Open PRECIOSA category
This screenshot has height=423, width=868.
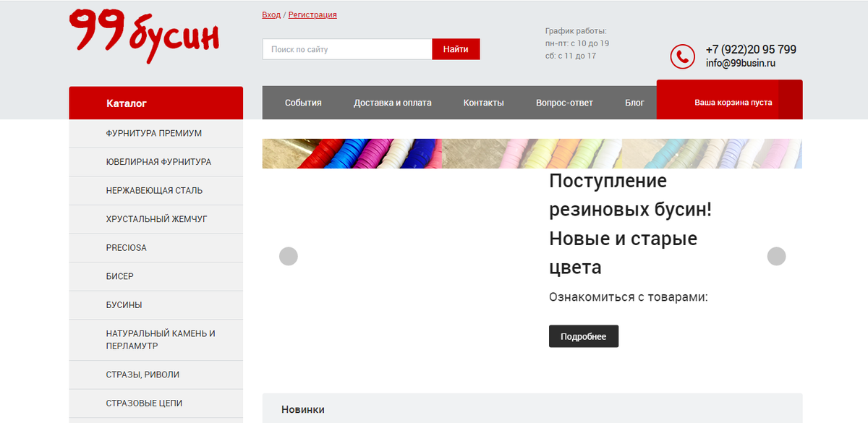(156, 248)
